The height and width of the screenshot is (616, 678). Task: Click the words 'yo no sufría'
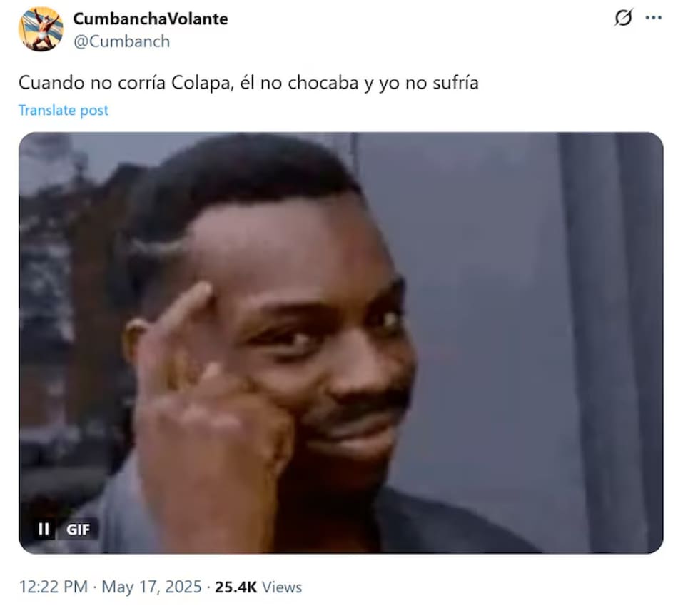click(429, 83)
